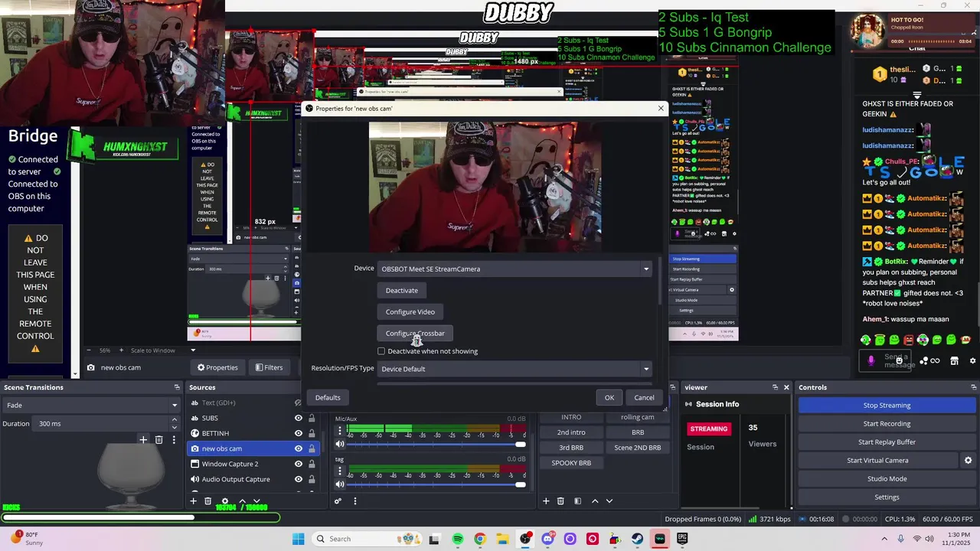Click Defaults in properties dialog

[x=328, y=398]
